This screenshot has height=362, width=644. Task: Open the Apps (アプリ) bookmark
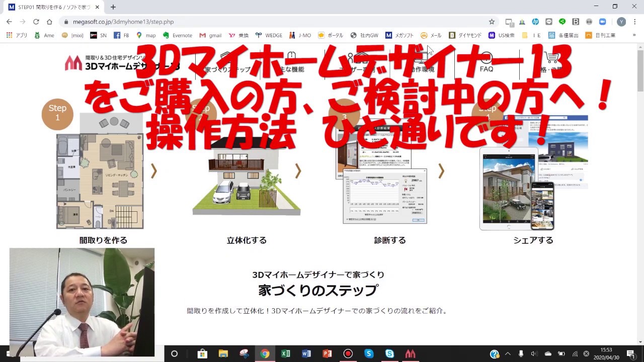(x=17, y=35)
